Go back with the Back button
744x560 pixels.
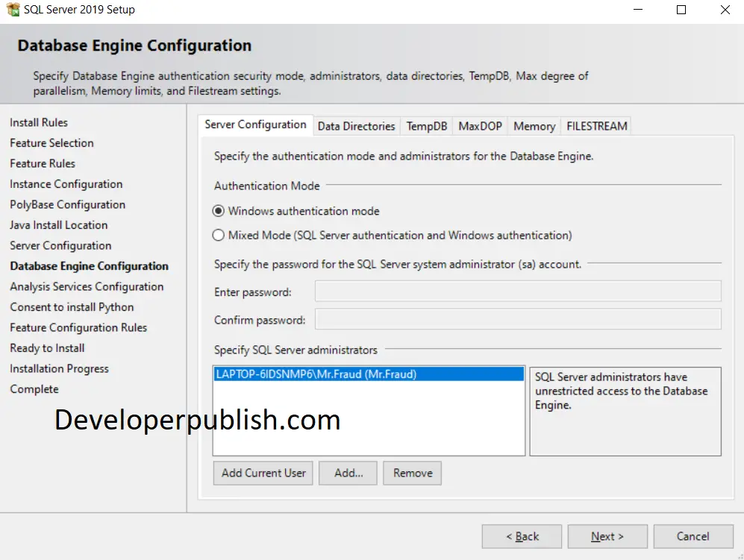[x=522, y=536]
